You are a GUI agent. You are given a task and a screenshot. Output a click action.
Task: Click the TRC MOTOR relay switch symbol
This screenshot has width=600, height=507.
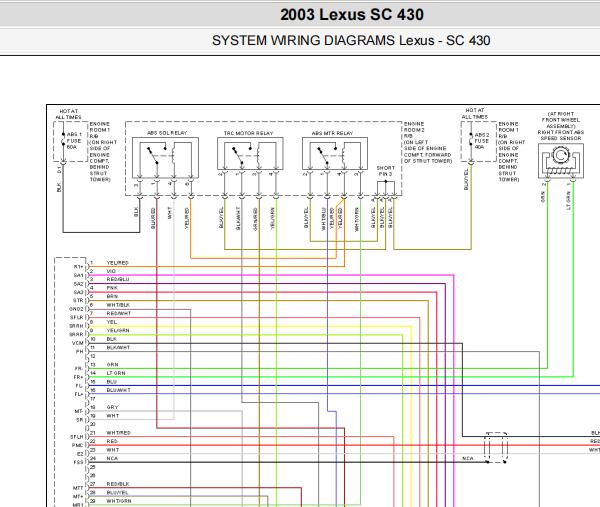tap(250, 155)
